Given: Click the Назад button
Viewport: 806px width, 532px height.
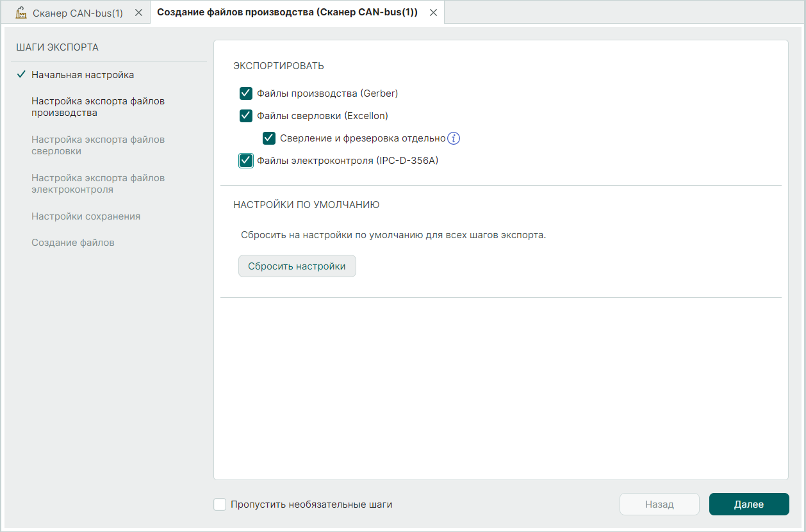Looking at the screenshot, I should pyautogui.click(x=659, y=504).
